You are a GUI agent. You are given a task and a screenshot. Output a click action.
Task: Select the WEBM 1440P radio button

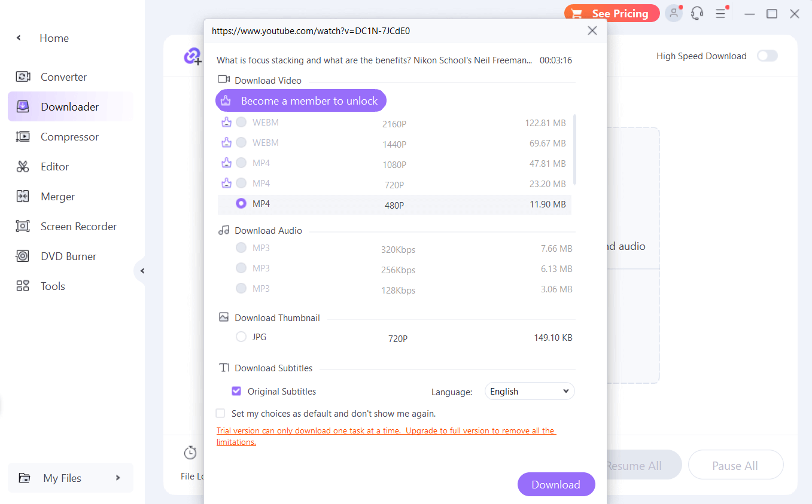click(241, 143)
